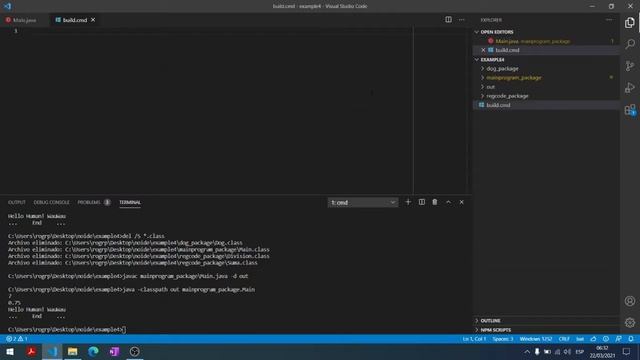Open Microsoft Edge from the taskbar

pos(93,351)
